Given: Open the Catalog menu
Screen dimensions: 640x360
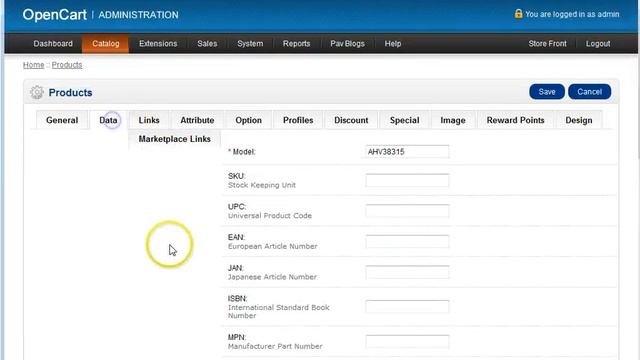Looking at the screenshot, I should (x=106, y=44).
